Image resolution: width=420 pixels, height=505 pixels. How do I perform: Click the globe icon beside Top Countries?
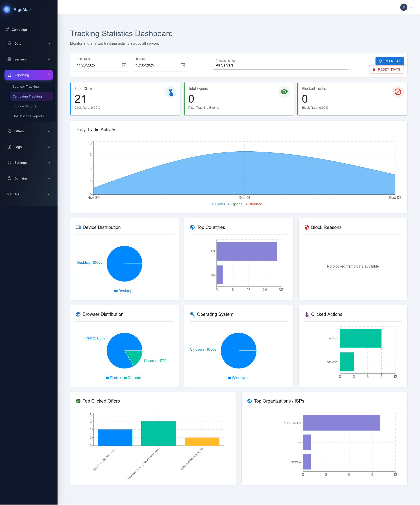pos(192,227)
